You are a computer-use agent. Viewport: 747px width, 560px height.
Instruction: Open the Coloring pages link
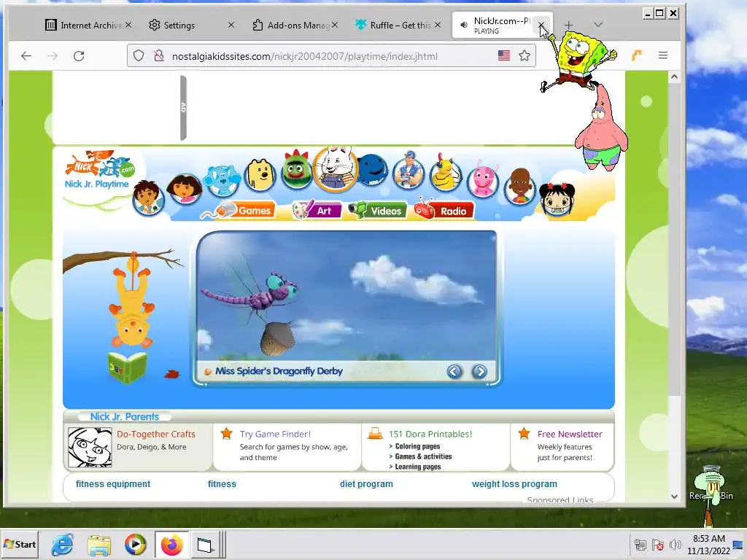click(x=417, y=446)
